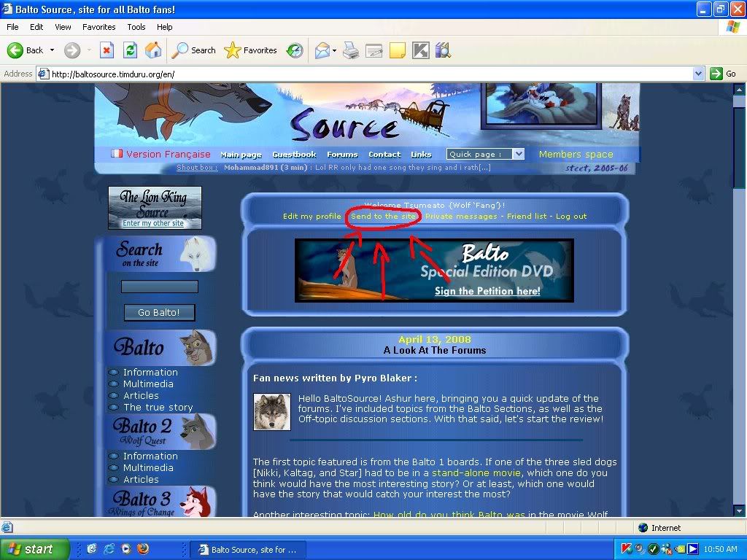Open the Lion King Source banner
This screenshot has width=747, height=560.
pyautogui.click(x=155, y=208)
